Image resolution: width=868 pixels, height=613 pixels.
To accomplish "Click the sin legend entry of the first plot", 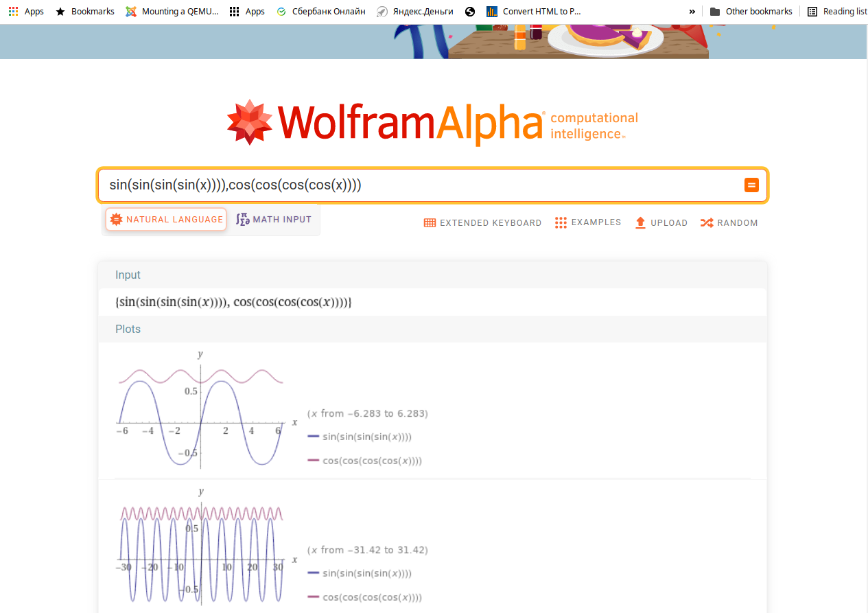I will point(360,437).
